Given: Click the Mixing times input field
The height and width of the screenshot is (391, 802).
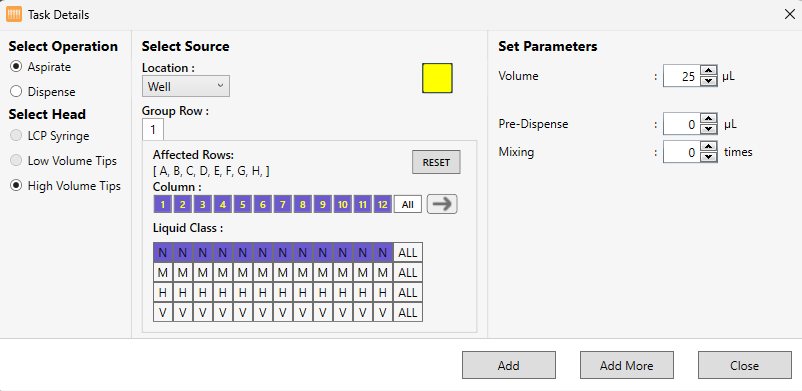Looking at the screenshot, I should [x=681, y=152].
